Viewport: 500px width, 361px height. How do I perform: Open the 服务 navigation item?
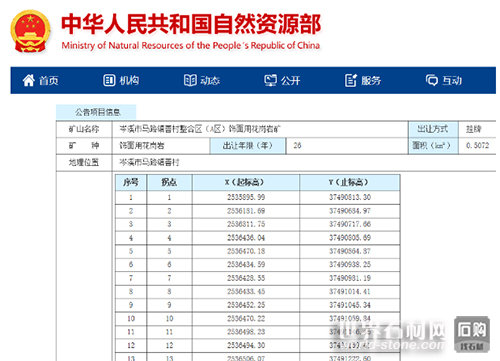pyautogui.click(x=363, y=80)
